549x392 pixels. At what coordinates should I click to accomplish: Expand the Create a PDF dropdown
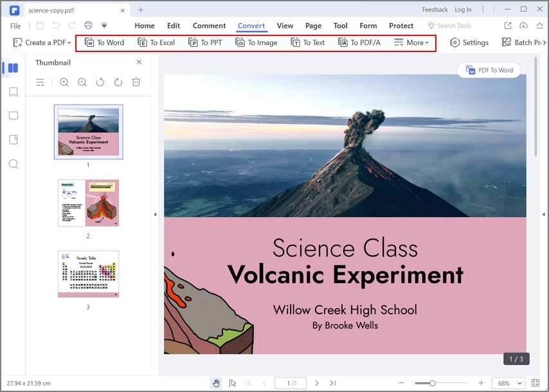42,42
